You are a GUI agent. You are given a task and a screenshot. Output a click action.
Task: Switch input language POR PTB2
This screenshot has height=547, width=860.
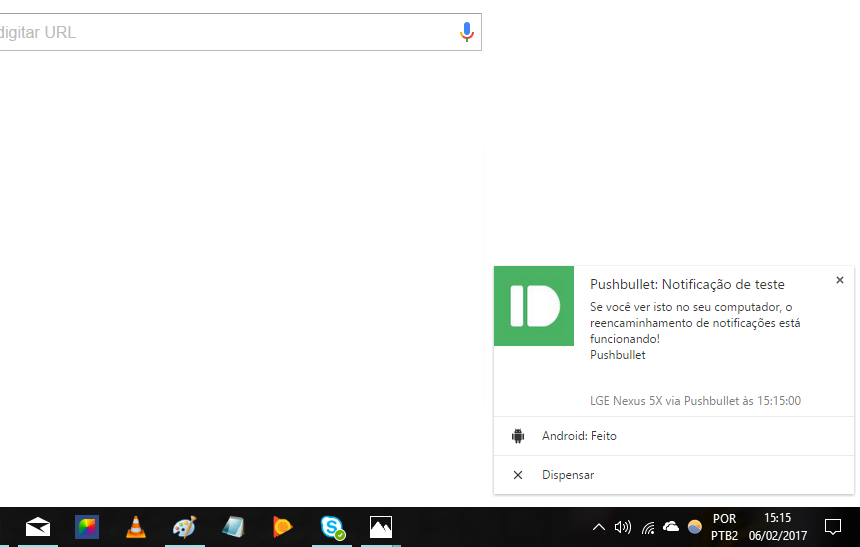(x=725, y=527)
